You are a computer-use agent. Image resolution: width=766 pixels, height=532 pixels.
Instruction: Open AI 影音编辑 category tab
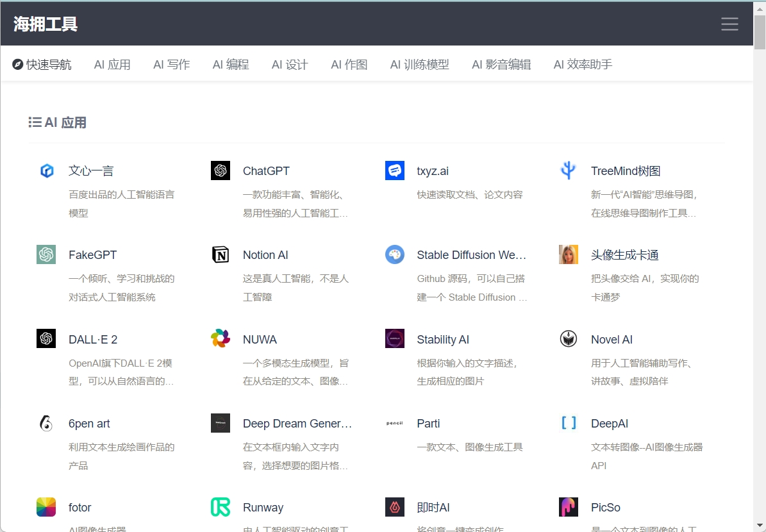pyautogui.click(x=501, y=65)
